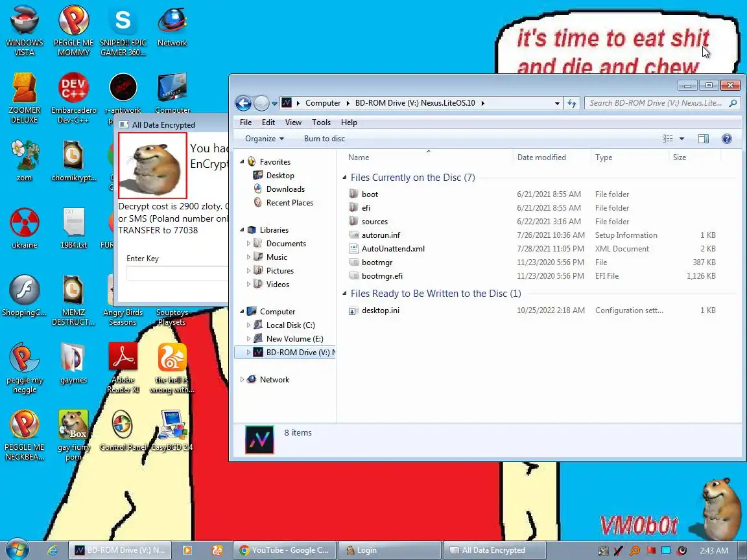This screenshot has width=747, height=560.
Task: Open Explorer Help question mark icon
Action: [x=726, y=139]
